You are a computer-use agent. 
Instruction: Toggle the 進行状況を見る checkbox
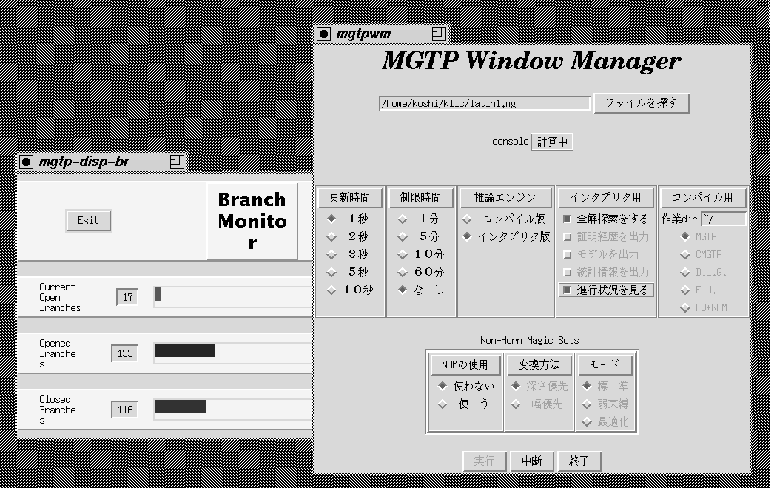coord(566,290)
